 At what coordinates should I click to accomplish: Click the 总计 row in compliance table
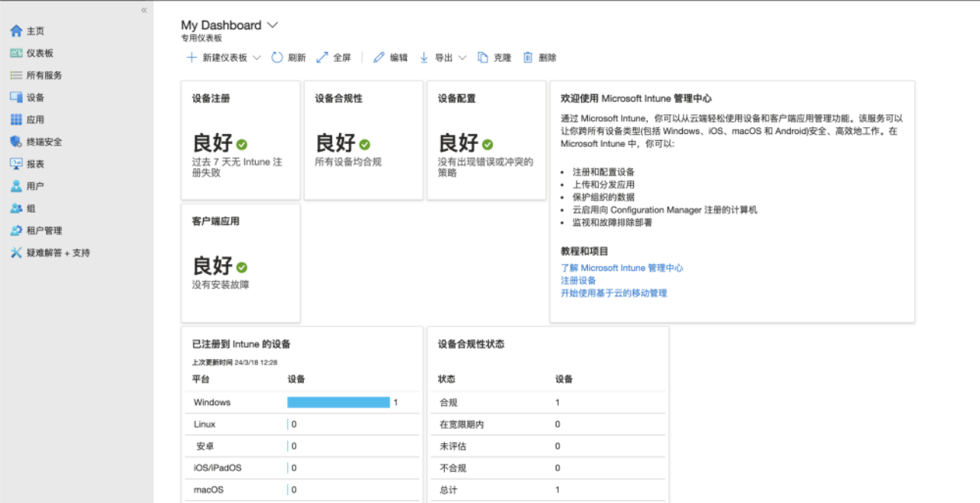tap(548, 490)
